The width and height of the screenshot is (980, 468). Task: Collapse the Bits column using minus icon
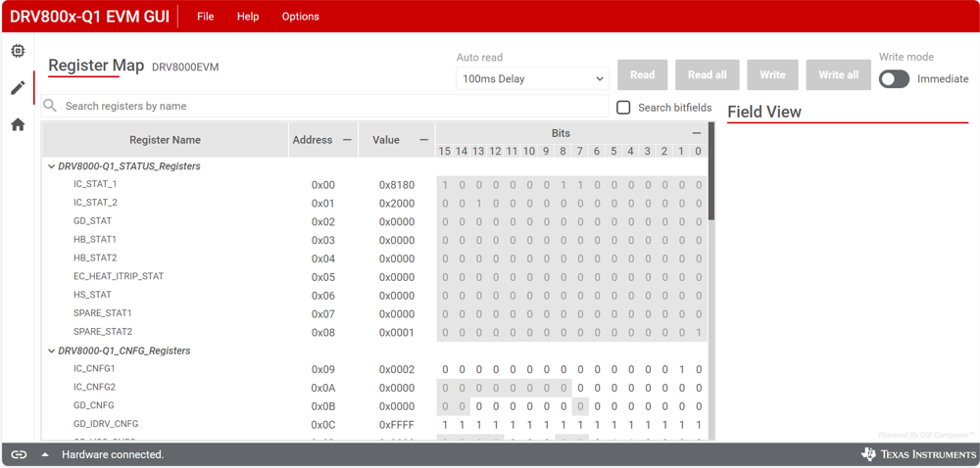(x=697, y=133)
